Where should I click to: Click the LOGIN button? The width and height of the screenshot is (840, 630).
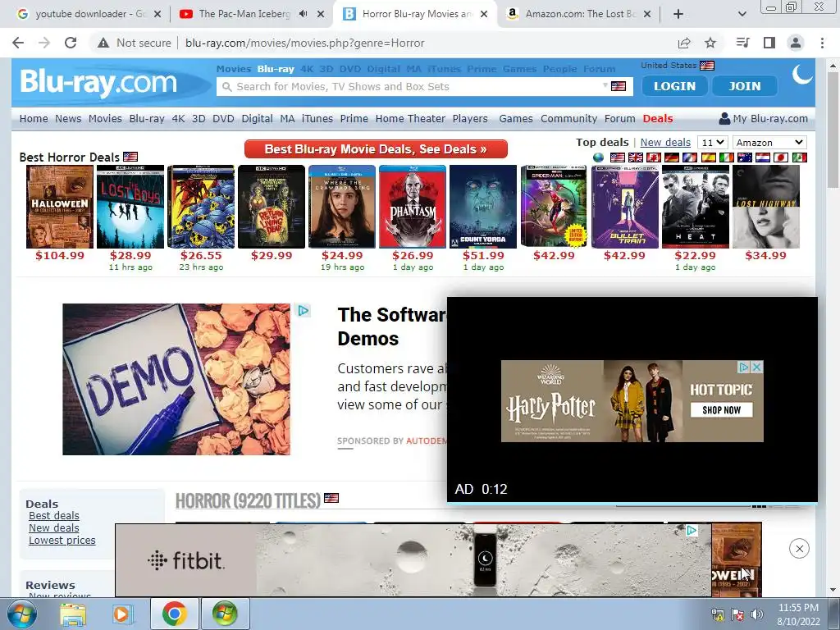point(674,85)
